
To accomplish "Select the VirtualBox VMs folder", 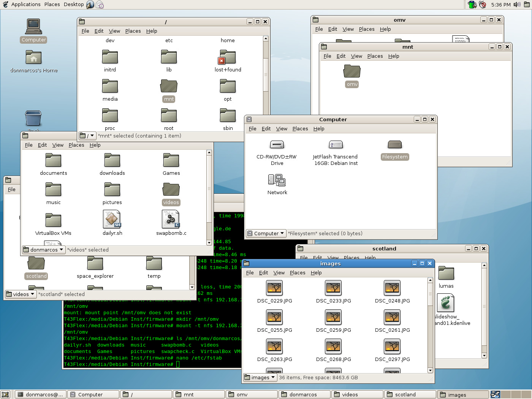I will pos(53,219).
